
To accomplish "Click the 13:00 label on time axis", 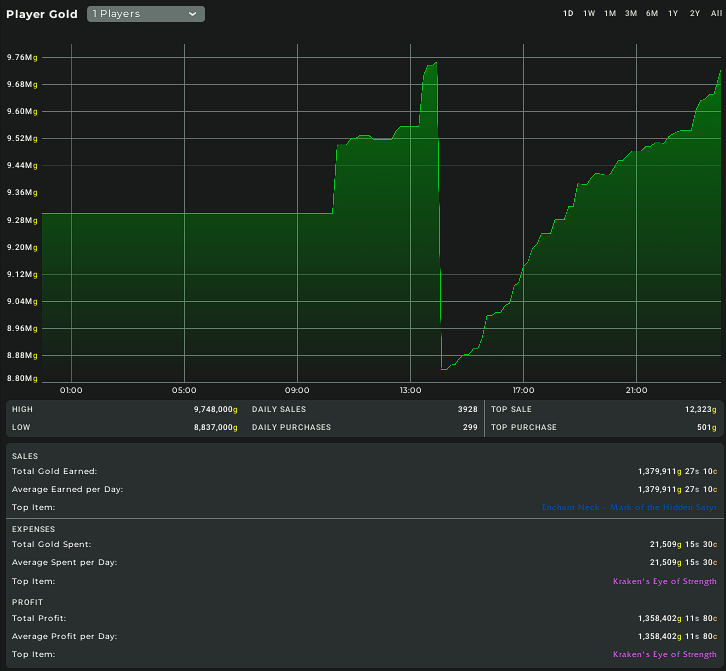I will [x=410, y=390].
